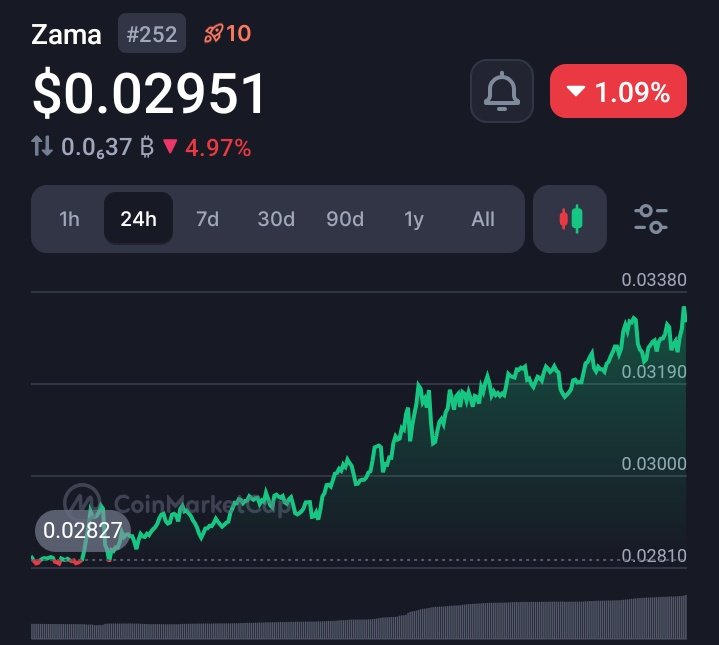The height and width of the screenshot is (645, 719).
Task: Tap the 0.02827 opening price label
Action: 83,530
